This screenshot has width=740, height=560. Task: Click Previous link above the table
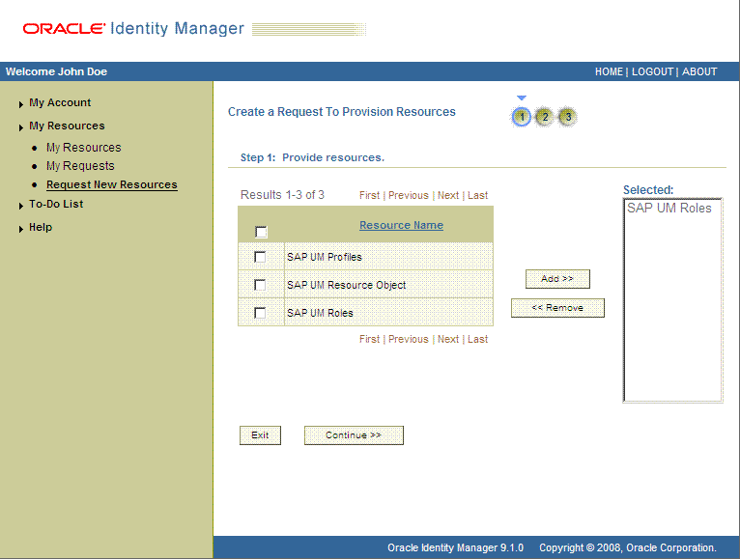click(x=409, y=195)
